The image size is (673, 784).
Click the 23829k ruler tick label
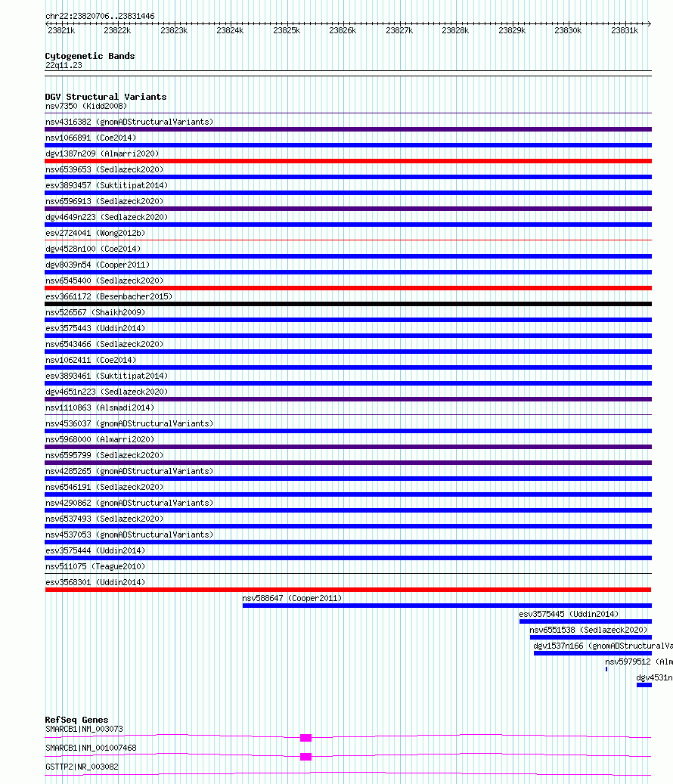512,30
